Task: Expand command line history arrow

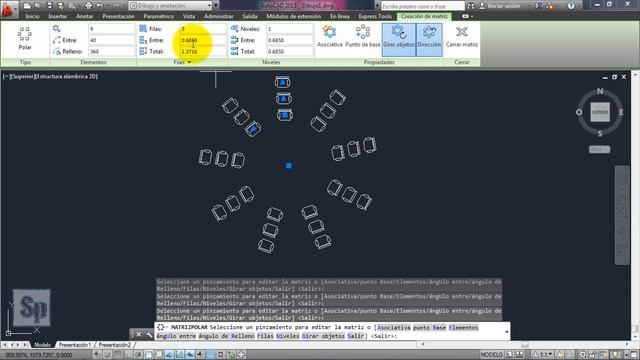Action: click(x=507, y=331)
